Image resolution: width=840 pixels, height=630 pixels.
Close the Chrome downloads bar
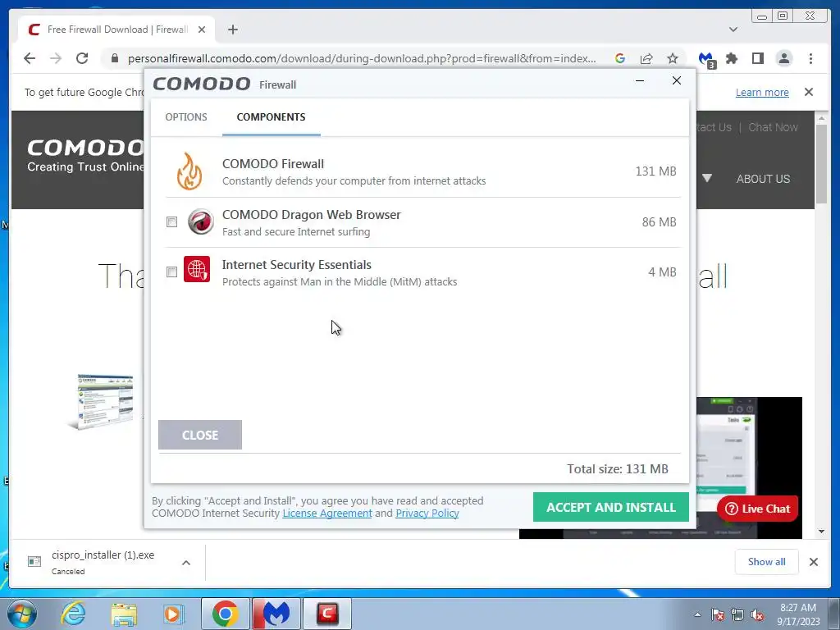click(814, 561)
